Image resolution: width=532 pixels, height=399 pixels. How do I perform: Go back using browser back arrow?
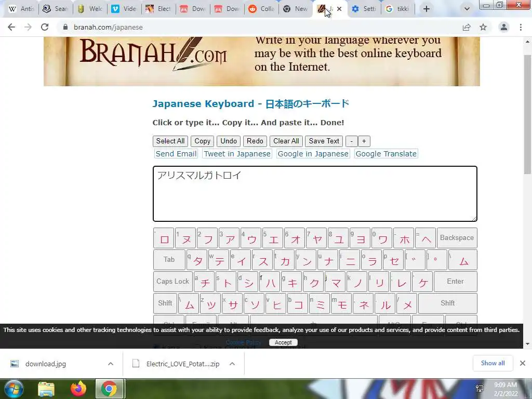tap(11, 27)
